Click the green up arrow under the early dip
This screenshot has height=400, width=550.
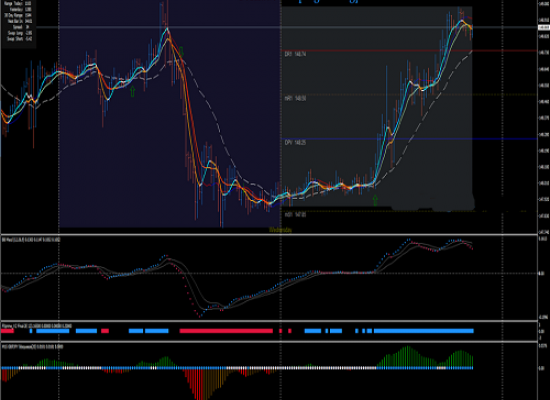pos(133,92)
